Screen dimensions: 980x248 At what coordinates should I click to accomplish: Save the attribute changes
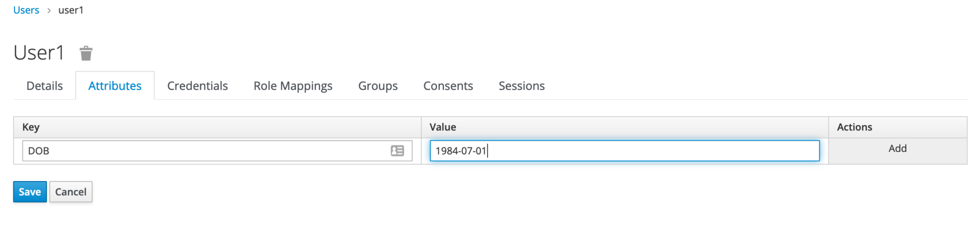pos(30,192)
